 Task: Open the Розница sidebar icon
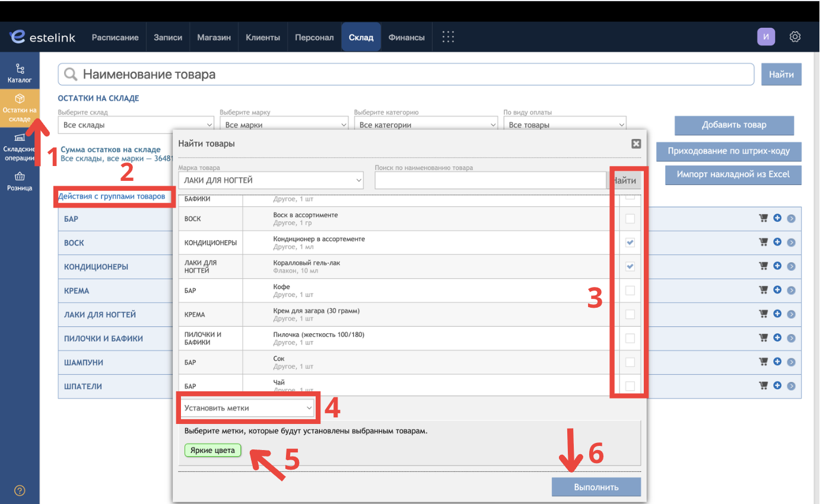20,181
